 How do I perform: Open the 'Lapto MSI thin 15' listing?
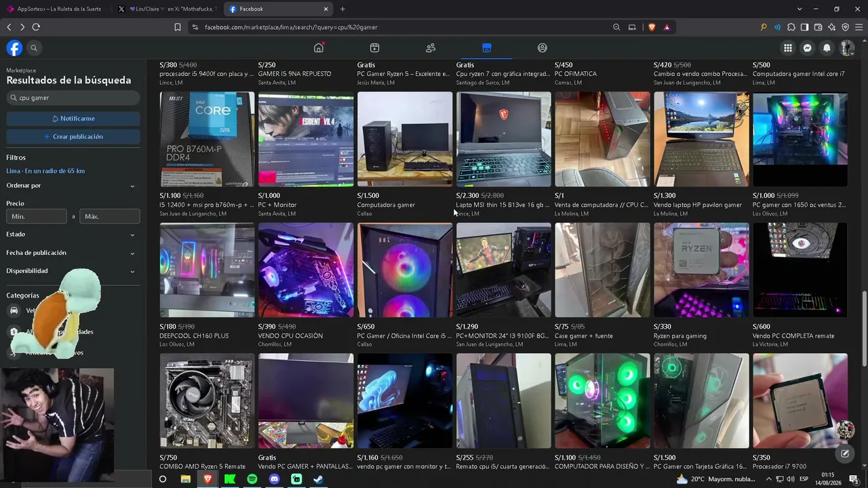[504, 139]
